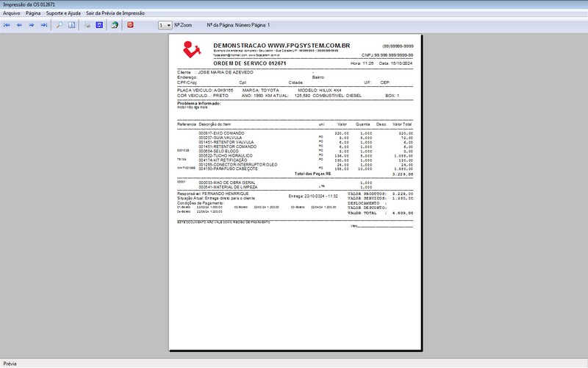Click the item 004160-PARAFUSO CABEÇOTE row
This screenshot has height=368, width=588.
coord(295,169)
